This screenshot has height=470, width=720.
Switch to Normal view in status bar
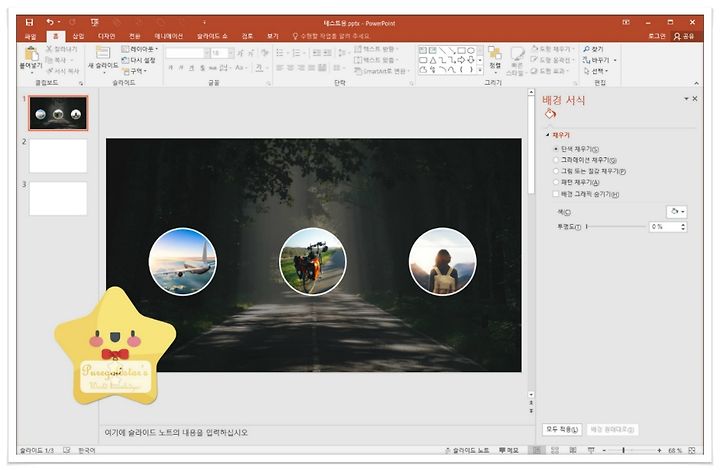point(536,450)
